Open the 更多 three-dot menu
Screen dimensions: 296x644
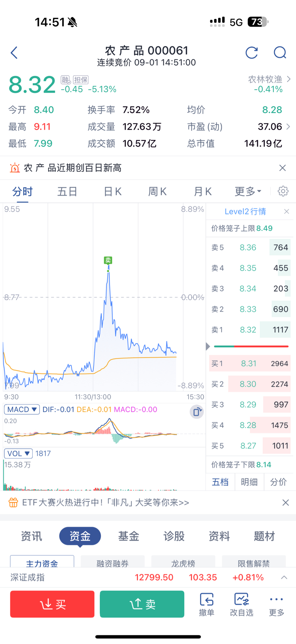point(276,605)
